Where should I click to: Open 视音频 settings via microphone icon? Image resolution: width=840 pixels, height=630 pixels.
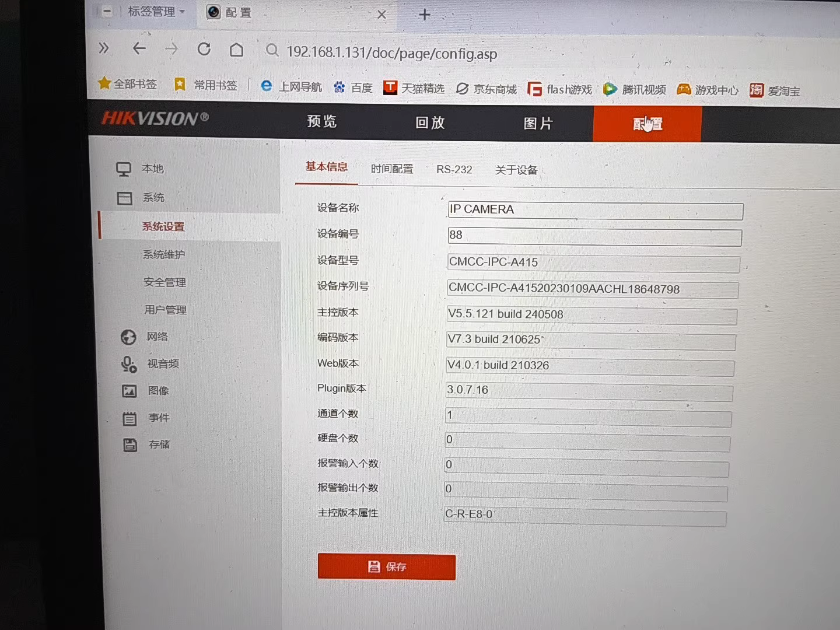point(128,363)
